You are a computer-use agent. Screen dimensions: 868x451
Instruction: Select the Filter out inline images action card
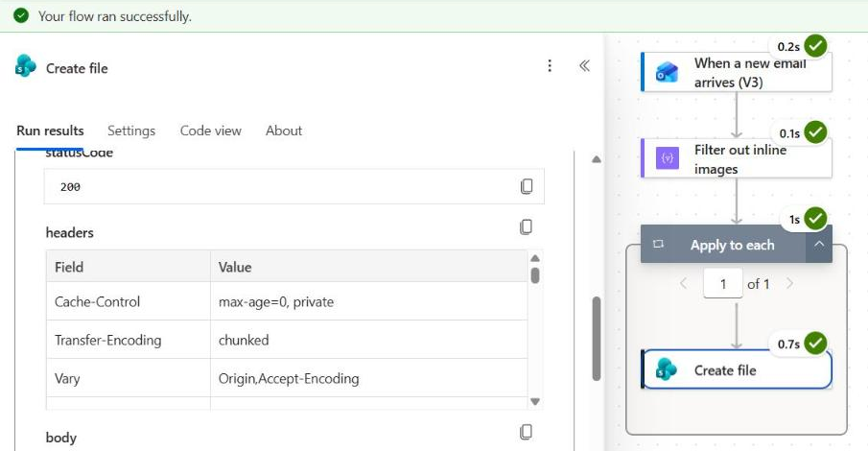(737, 158)
